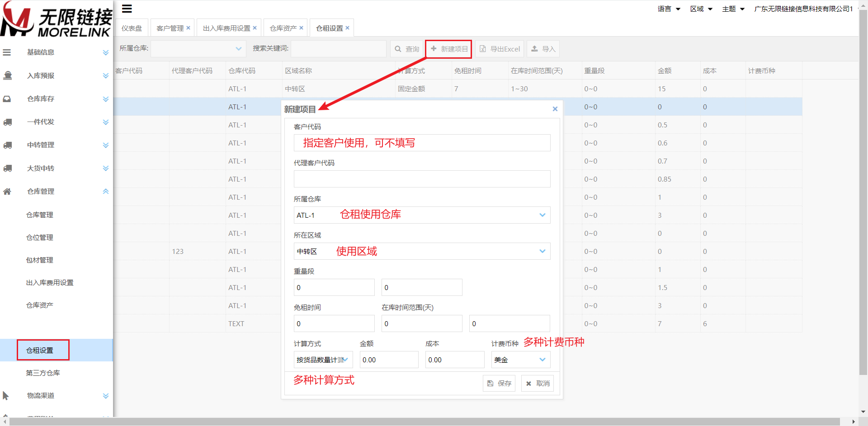Image resolution: width=868 pixels, height=426 pixels.
Task: Click the 大货中转 truck icon in sidebar
Action: coord(7,168)
